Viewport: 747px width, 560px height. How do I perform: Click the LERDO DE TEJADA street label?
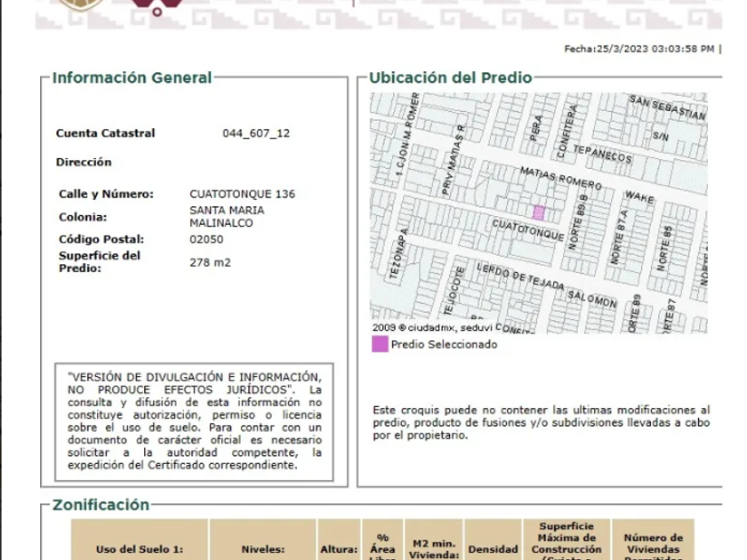point(520,276)
